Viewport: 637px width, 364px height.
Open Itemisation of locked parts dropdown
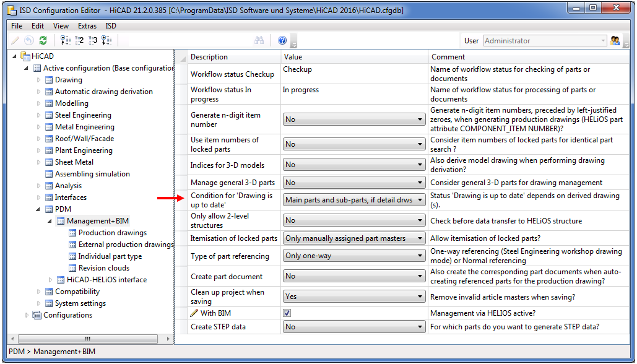pos(354,238)
